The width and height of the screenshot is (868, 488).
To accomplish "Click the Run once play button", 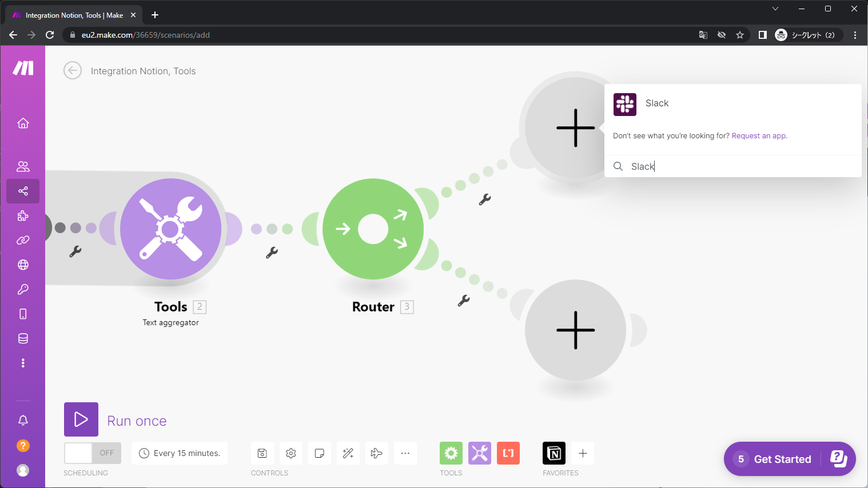I will tap(81, 419).
